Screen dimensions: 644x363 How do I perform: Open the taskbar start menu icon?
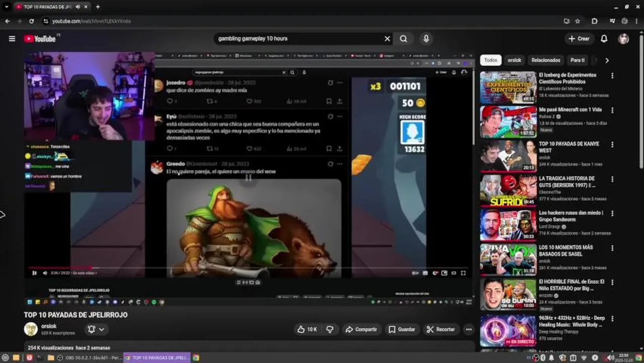(5, 358)
